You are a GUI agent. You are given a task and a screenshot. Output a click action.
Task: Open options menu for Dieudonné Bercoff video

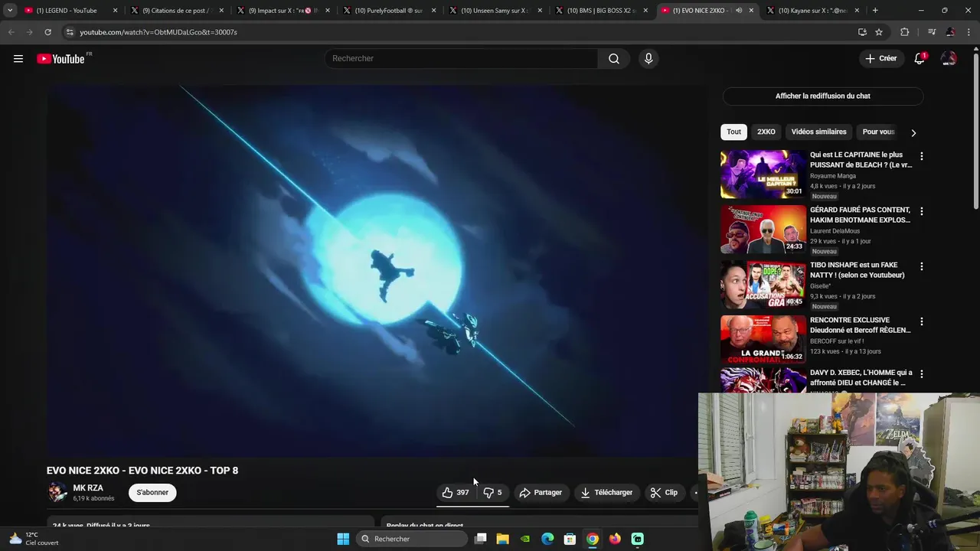922,321
